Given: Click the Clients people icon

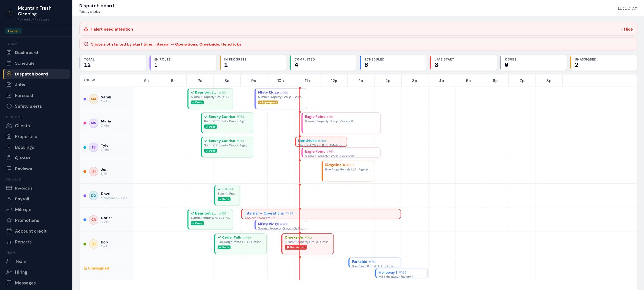Looking at the screenshot, I should 9,126.
